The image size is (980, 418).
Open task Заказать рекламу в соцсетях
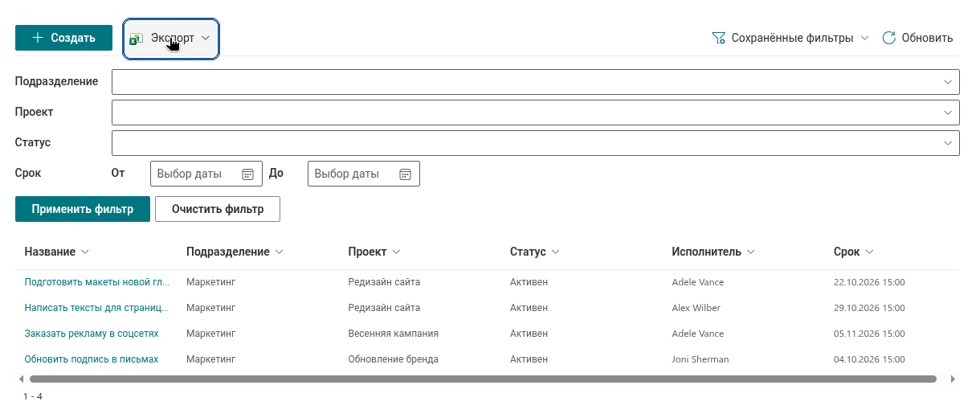92,334
